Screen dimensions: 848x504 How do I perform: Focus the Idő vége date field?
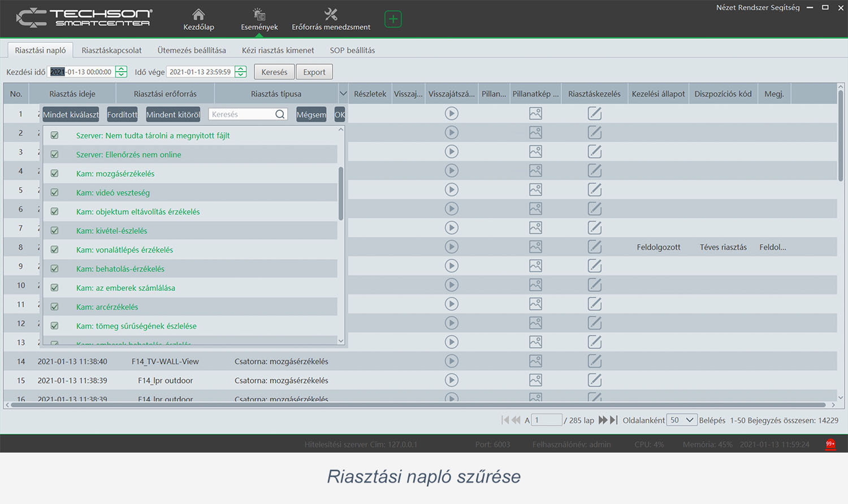tap(201, 72)
